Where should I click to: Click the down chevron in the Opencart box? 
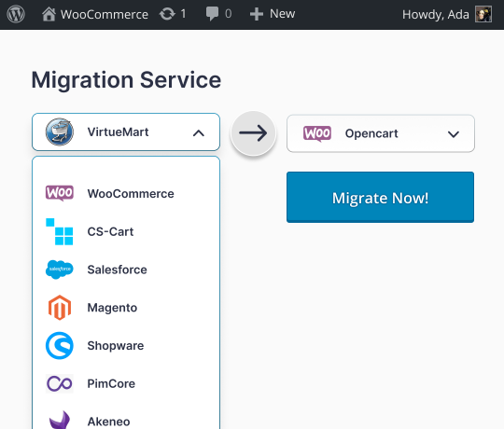[454, 134]
